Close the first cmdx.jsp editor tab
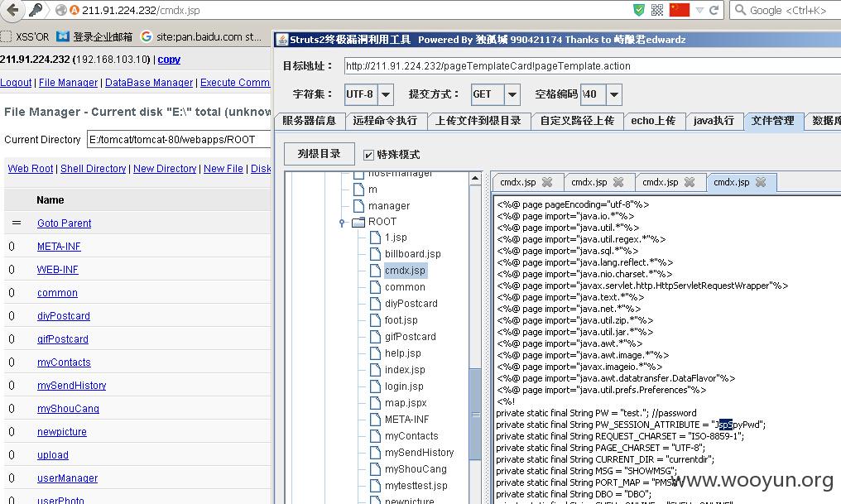Screen dimensions: 841x504 pyautogui.click(x=547, y=182)
